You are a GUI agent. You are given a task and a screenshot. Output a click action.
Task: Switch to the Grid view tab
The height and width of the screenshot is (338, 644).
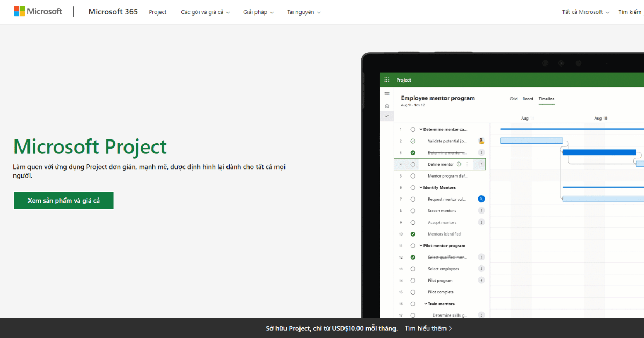pos(514,99)
